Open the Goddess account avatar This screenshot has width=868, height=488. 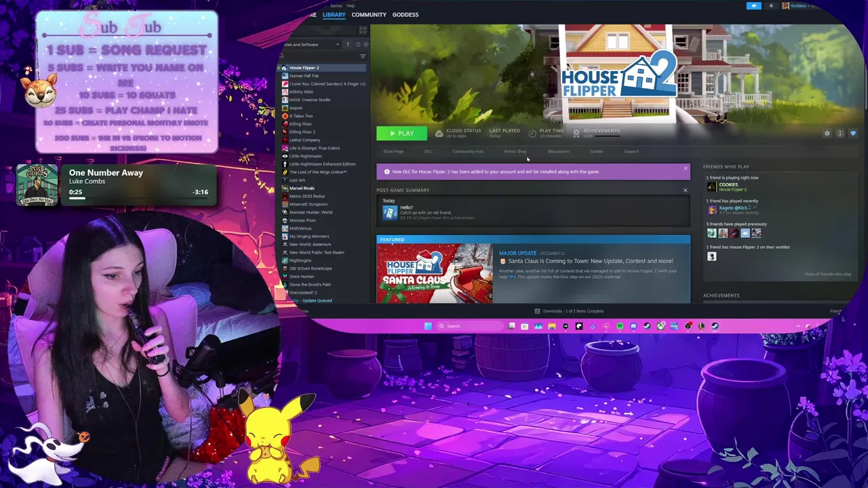(x=785, y=5)
